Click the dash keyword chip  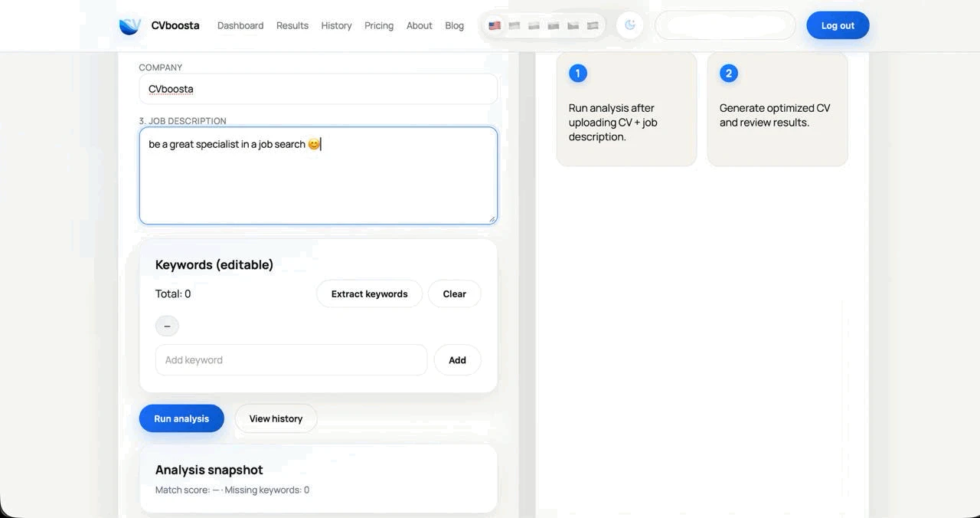(167, 326)
